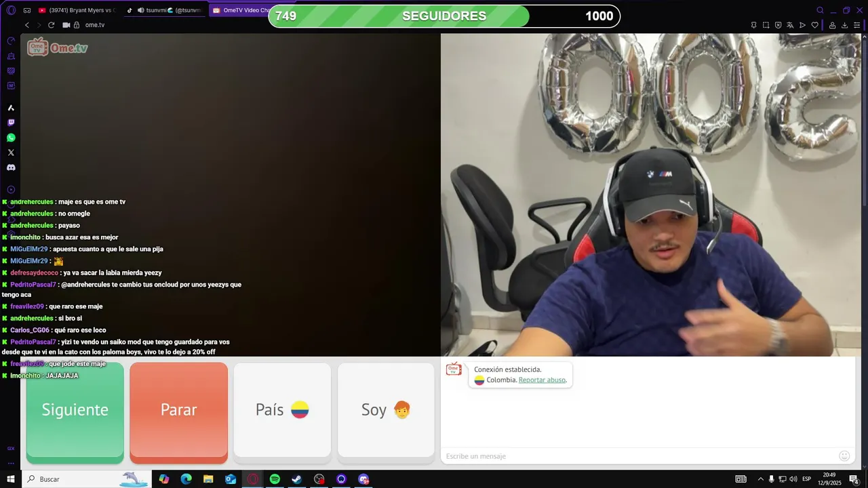
Task: Open the notifications center icon
Action: (854, 479)
